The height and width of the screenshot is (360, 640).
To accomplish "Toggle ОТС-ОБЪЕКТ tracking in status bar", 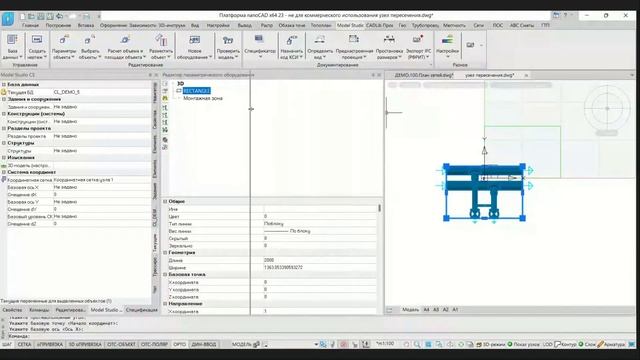I will coord(121,344).
